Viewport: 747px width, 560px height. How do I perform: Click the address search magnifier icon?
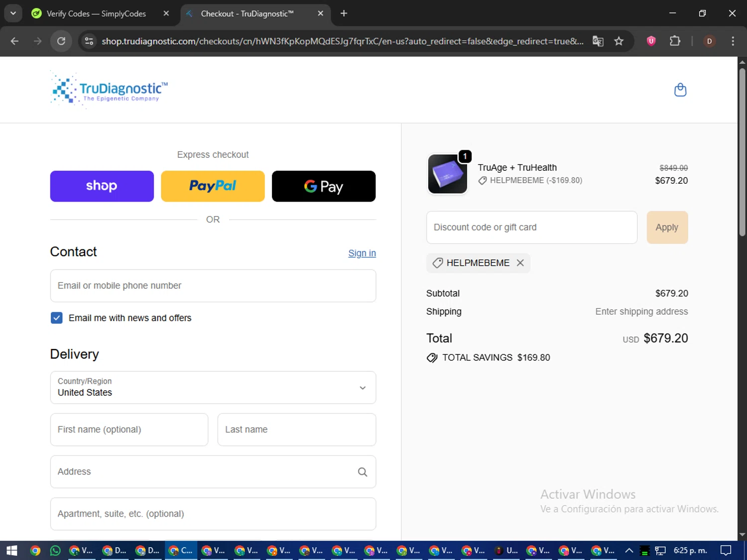(363, 472)
